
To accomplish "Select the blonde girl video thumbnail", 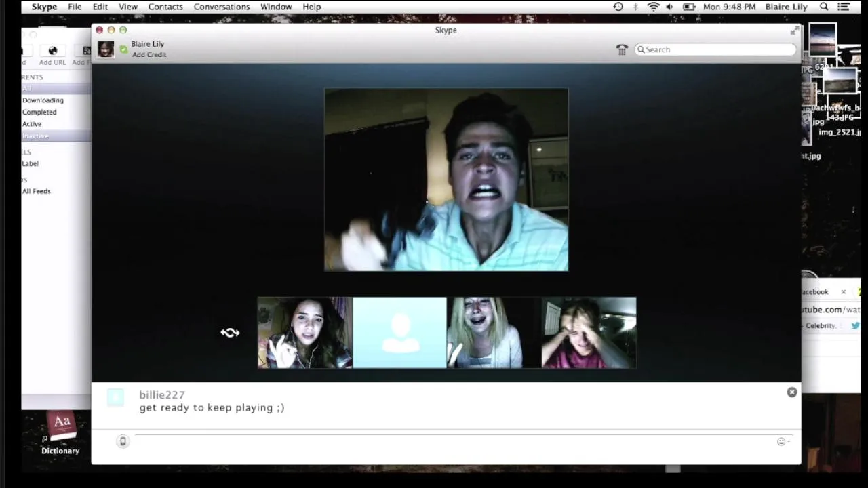I will tap(494, 333).
